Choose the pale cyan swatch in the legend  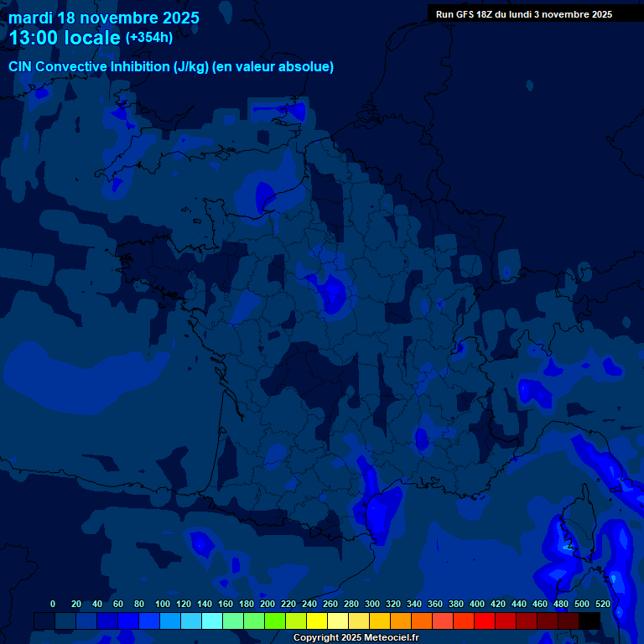click(x=212, y=621)
